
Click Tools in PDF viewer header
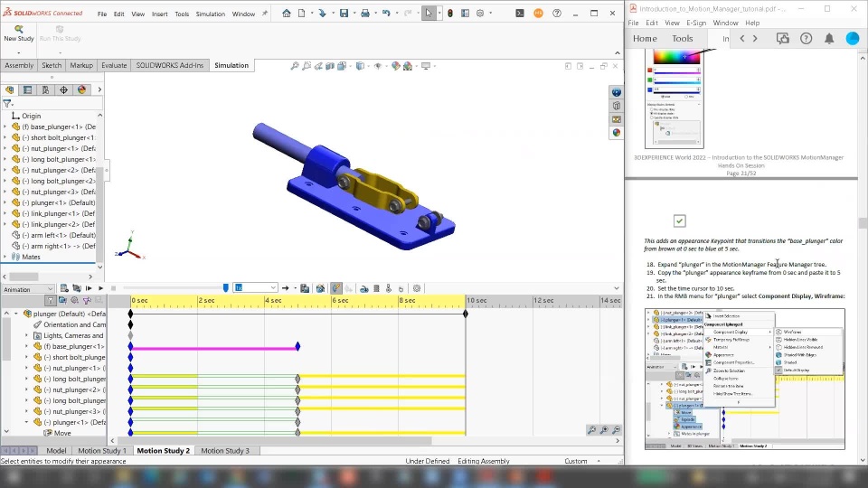[x=682, y=38]
